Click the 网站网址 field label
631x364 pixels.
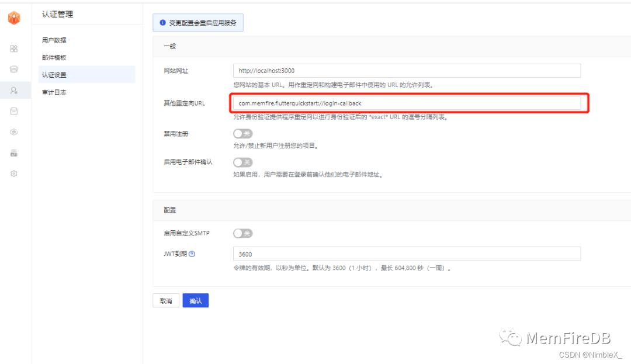coord(176,71)
